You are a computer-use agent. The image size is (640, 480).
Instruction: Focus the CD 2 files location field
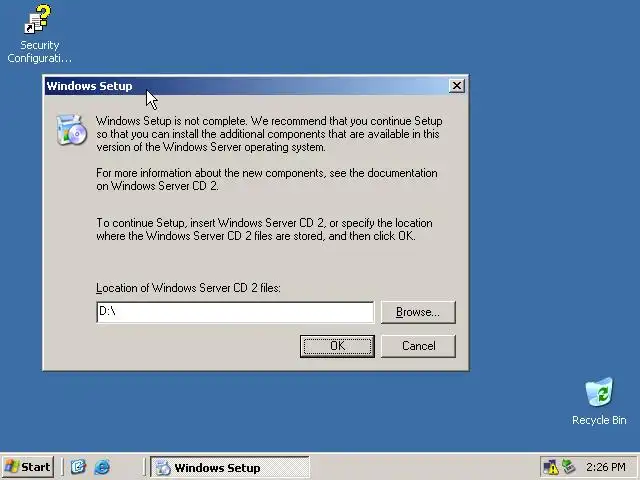pos(235,312)
